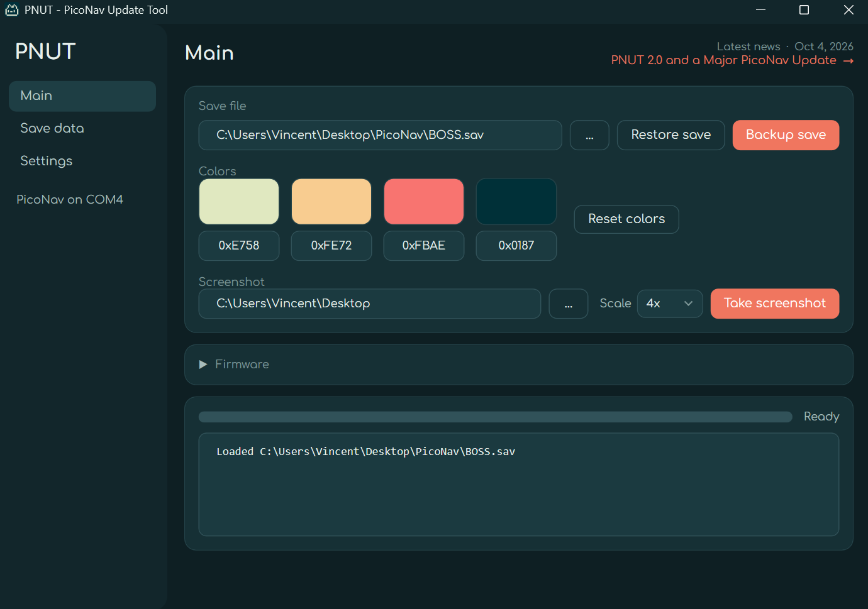Reset colors to defaults
Image resolution: width=868 pixels, height=609 pixels.
pyautogui.click(x=626, y=219)
